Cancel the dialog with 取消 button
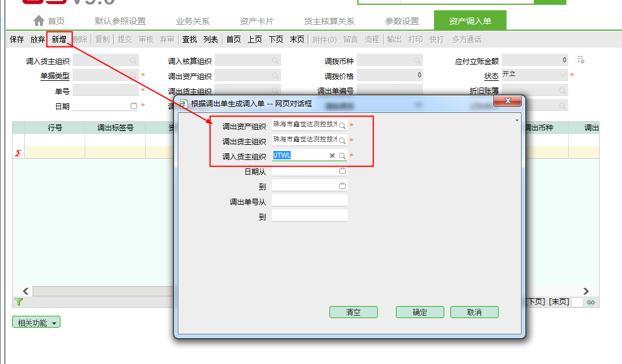622x364 pixels. pyautogui.click(x=474, y=312)
